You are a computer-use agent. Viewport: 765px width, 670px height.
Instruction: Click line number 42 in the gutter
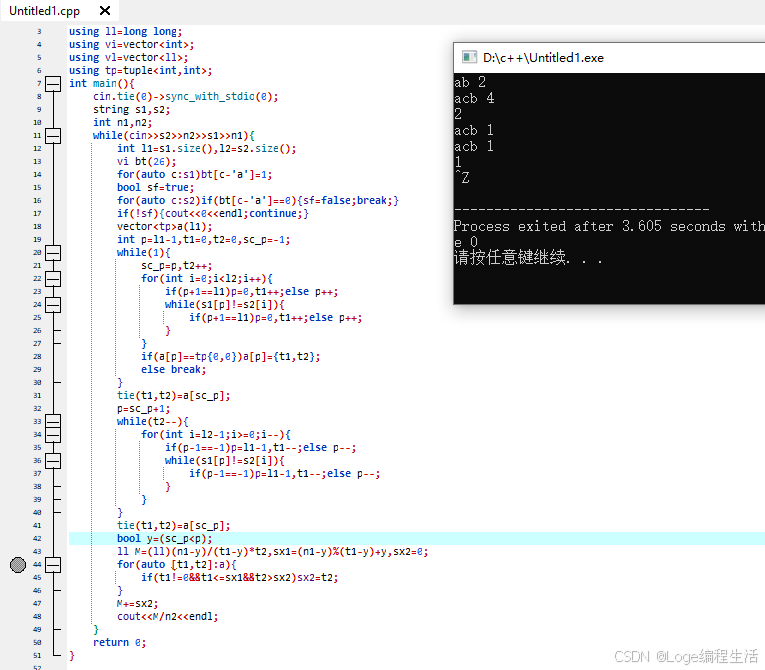(37, 539)
